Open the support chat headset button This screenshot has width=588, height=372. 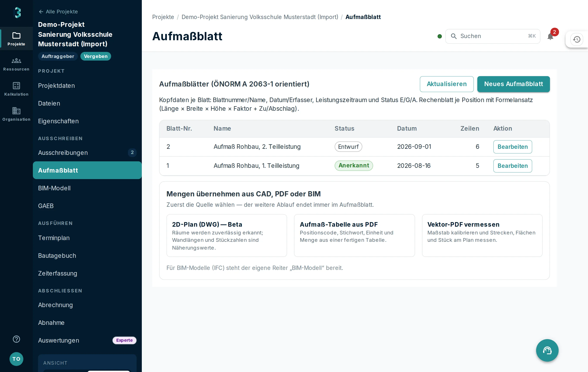coord(547,350)
